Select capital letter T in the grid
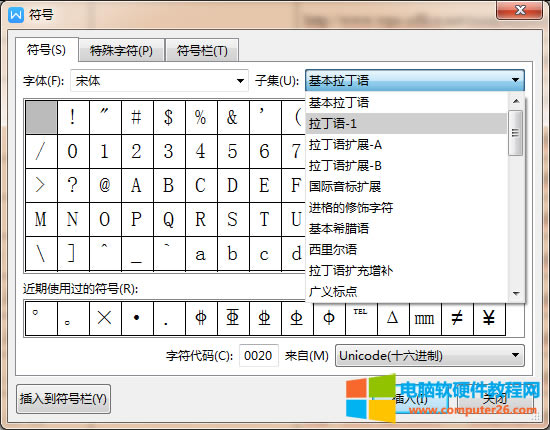The image size is (550, 430). click(x=265, y=219)
